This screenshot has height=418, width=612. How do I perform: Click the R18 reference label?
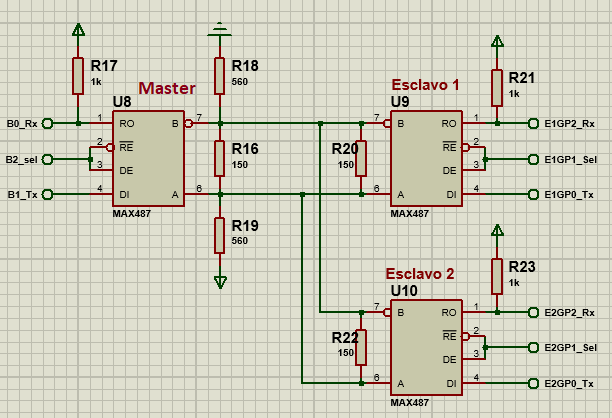(245, 66)
